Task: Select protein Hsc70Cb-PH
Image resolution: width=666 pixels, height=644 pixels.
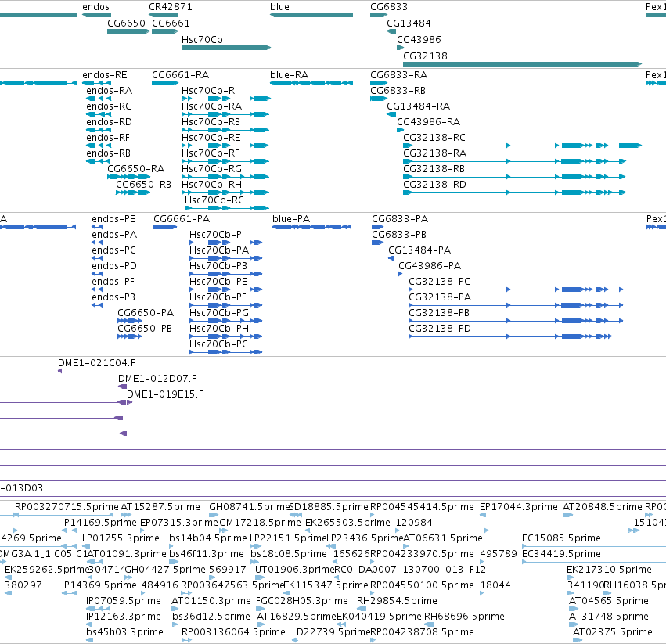Action: coord(219,329)
